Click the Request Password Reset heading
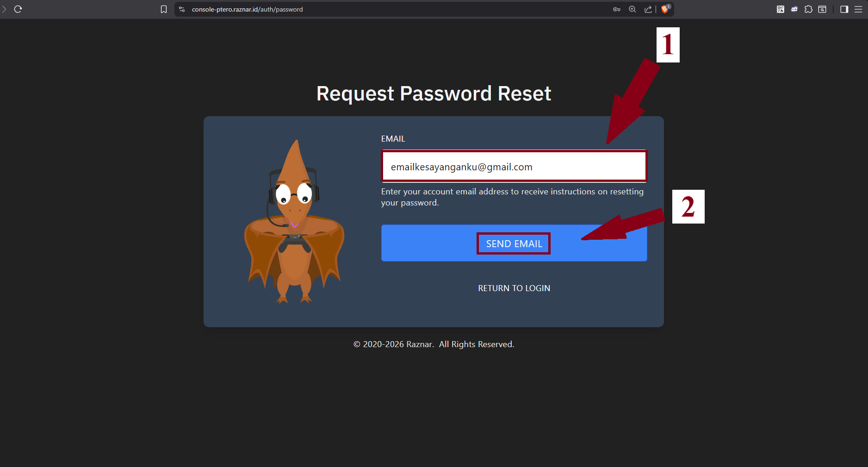The width and height of the screenshot is (868, 467). (434, 93)
